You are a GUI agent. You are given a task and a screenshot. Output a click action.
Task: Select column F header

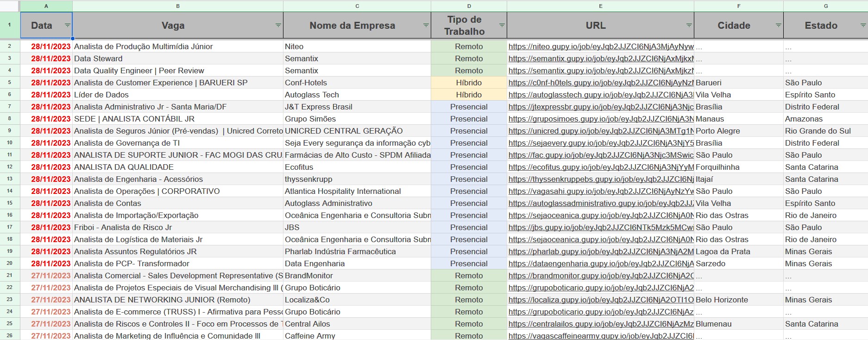click(739, 6)
